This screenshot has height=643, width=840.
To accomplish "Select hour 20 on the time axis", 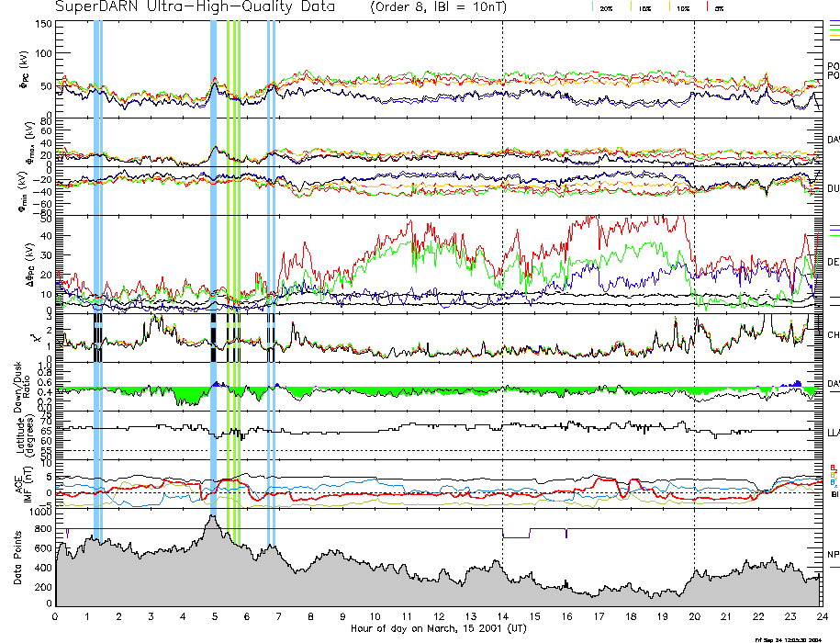I will tap(694, 616).
